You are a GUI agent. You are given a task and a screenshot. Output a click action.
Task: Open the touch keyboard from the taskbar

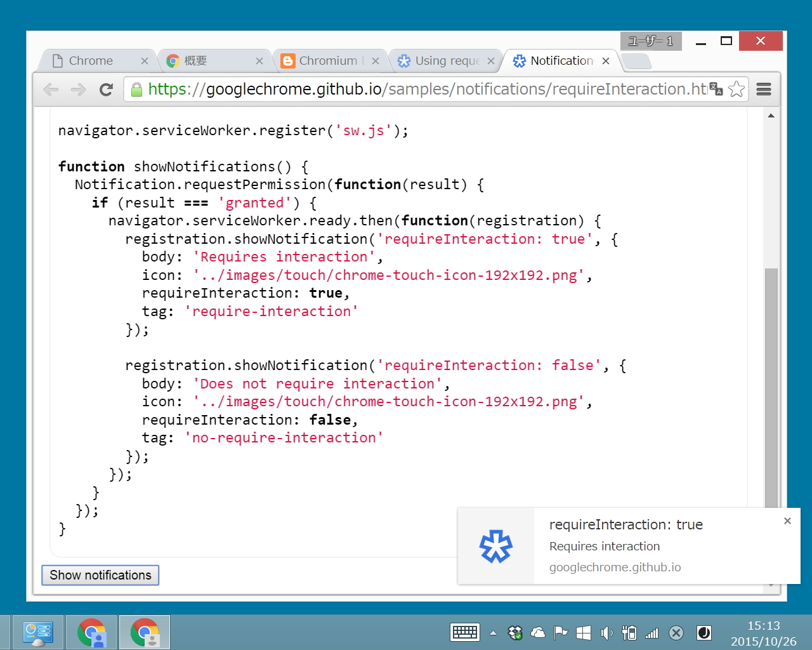(x=465, y=632)
